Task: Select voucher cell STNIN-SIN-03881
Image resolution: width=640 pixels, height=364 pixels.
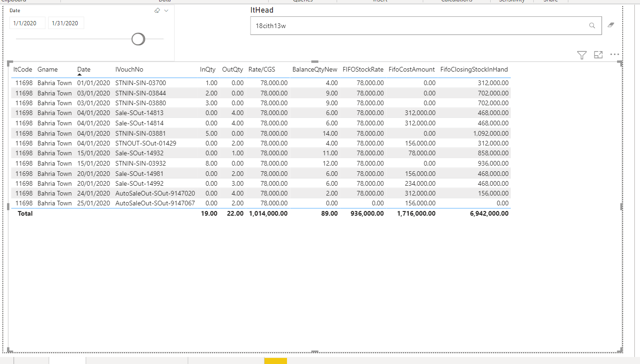Action: (140, 133)
